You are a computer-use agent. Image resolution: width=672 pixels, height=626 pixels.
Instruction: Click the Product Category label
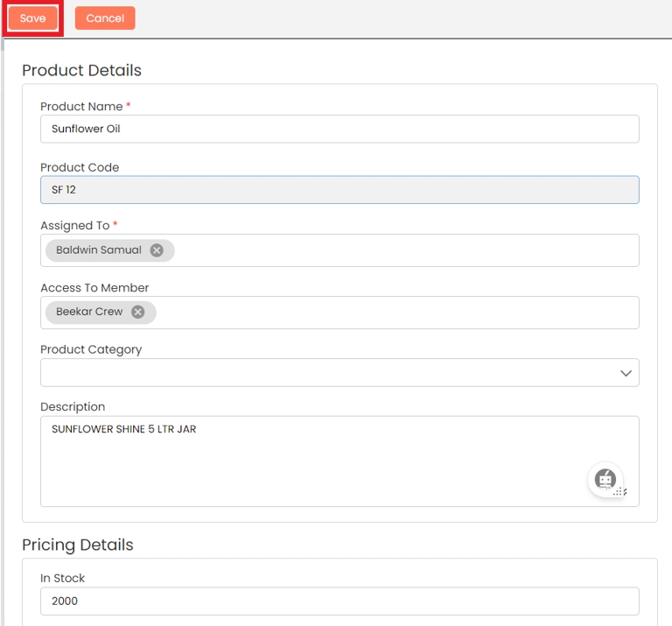(x=91, y=349)
